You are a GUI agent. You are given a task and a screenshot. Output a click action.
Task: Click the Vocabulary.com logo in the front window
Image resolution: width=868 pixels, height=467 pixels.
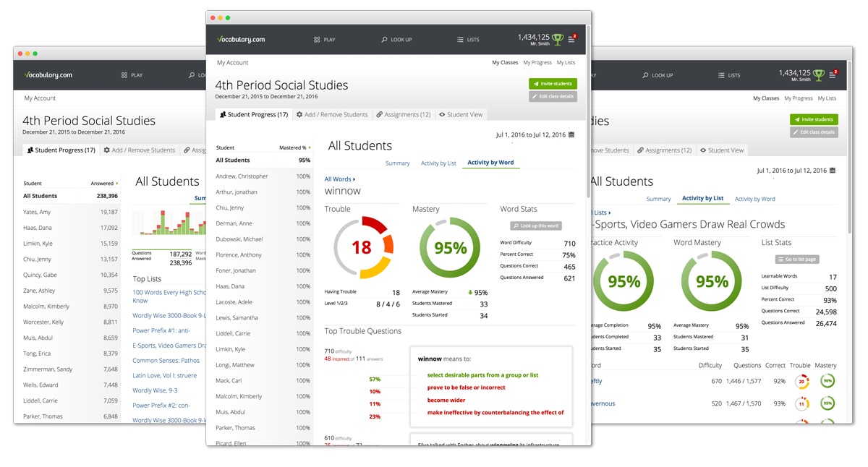click(x=241, y=39)
